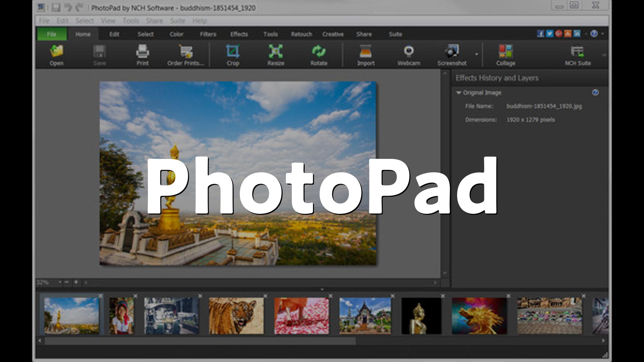Open the green File tab

pyautogui.click(x=51, y=34)
